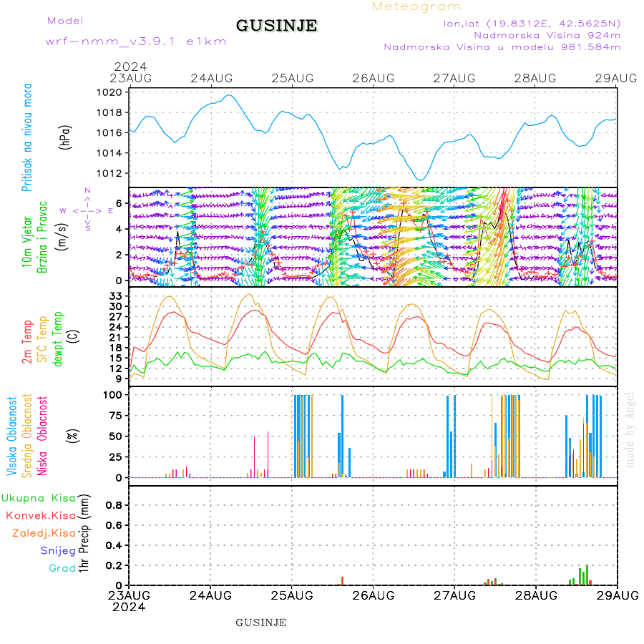Click the 'Brzina i Pravac' wind label

[x=42, y=238]
